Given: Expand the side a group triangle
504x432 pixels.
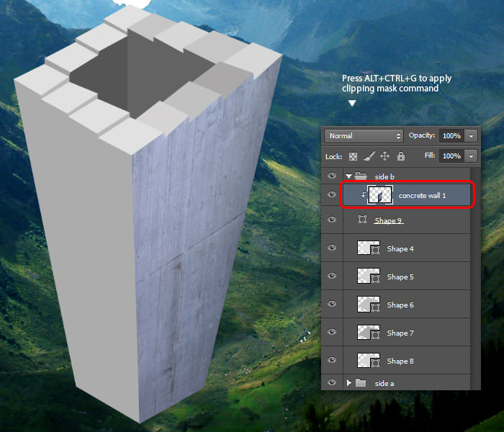Looking at the screenshot, I should pos(349,382).
